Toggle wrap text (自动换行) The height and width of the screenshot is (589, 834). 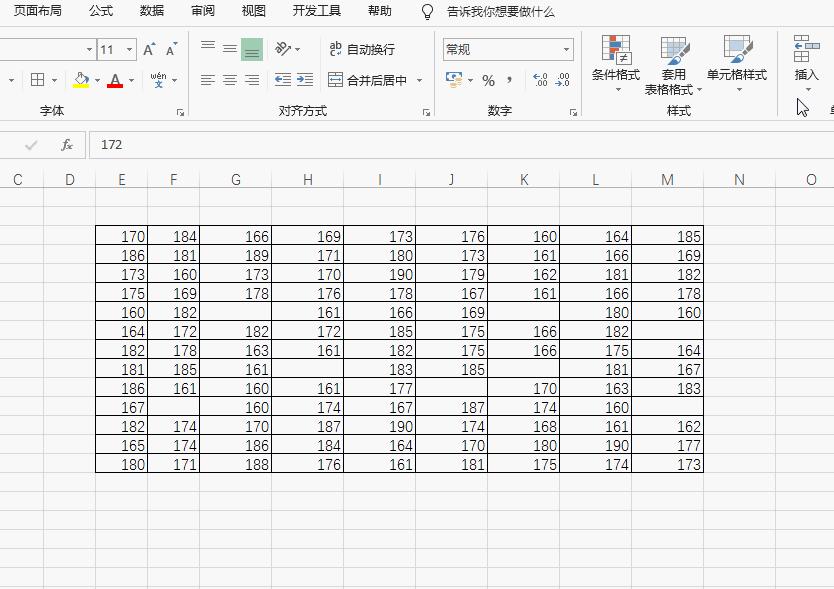pos(362,48)
